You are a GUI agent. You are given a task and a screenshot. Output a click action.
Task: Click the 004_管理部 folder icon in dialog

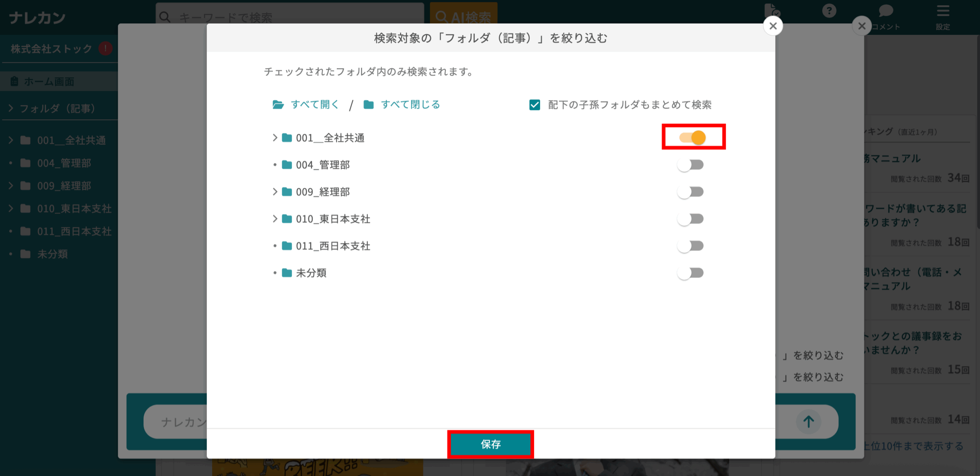coord(287,165)
